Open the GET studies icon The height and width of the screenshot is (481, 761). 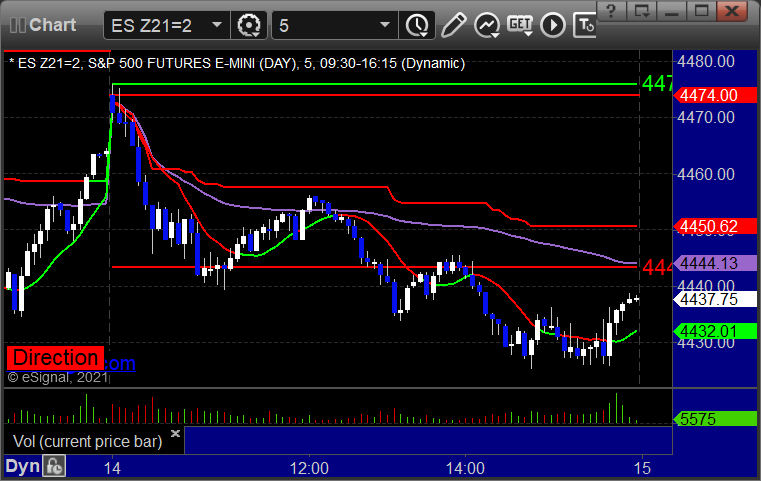[520, 25]
